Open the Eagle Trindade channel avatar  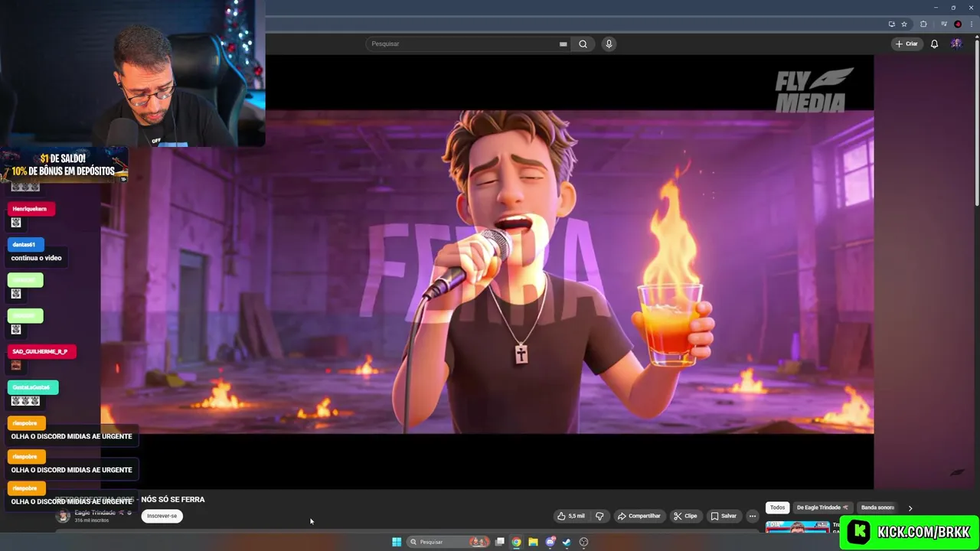tap(64, 517)
